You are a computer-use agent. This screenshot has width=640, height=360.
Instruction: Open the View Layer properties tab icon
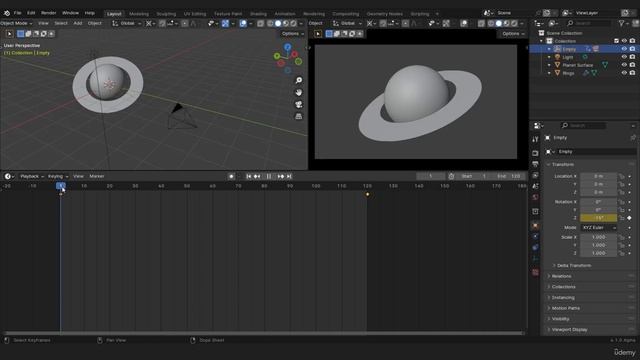tap(535, 175)
